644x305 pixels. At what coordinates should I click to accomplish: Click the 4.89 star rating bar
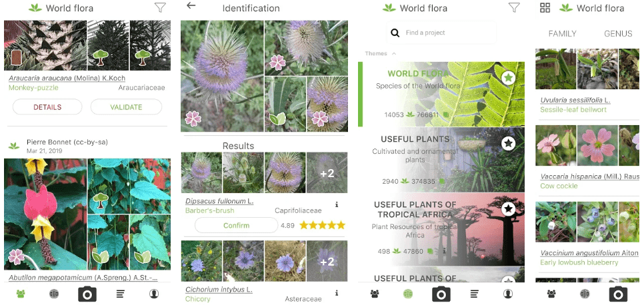322,226
